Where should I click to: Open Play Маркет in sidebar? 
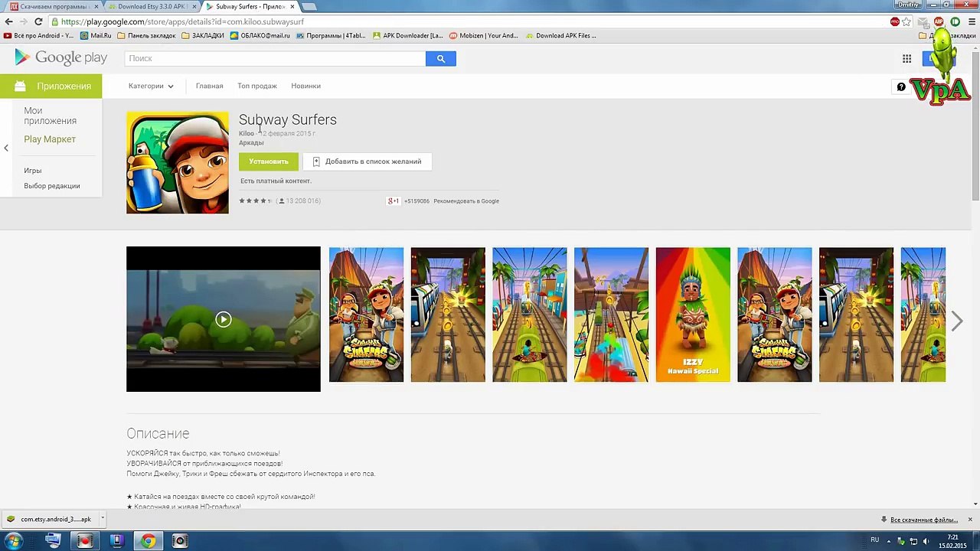pos(50,139)
